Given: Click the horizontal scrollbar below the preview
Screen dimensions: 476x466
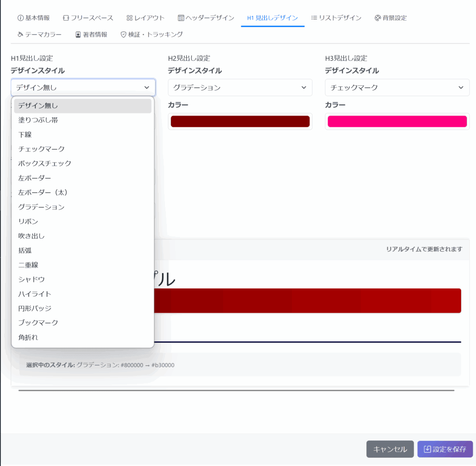Looking at the screenshot, I should point(236,390).
